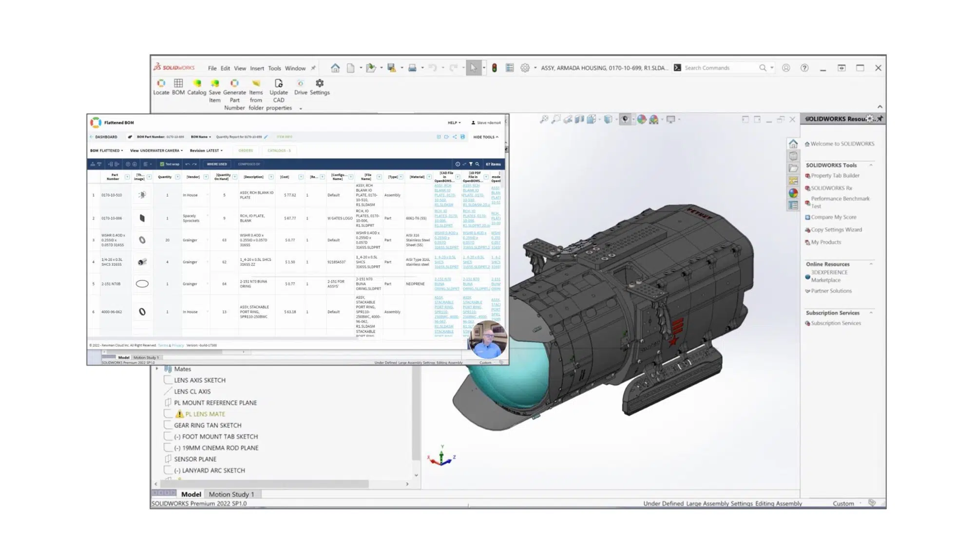
Task: Click the COMPOSED OF button
Action: (249, 164)
